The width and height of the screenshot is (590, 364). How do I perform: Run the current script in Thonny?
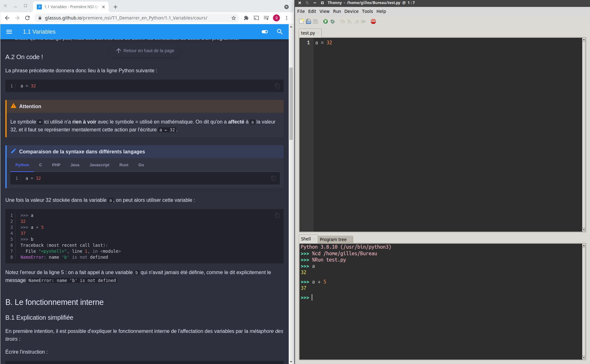[x=325, y=21]
